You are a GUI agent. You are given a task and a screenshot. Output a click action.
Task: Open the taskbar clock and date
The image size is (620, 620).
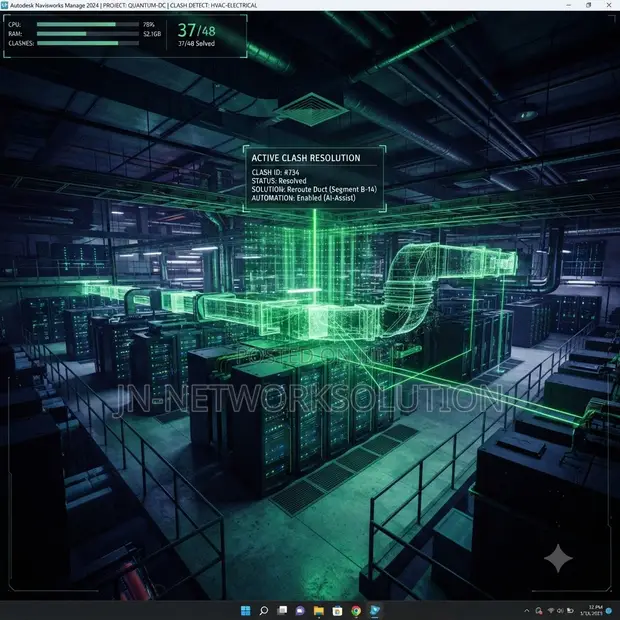coord(591,610)
